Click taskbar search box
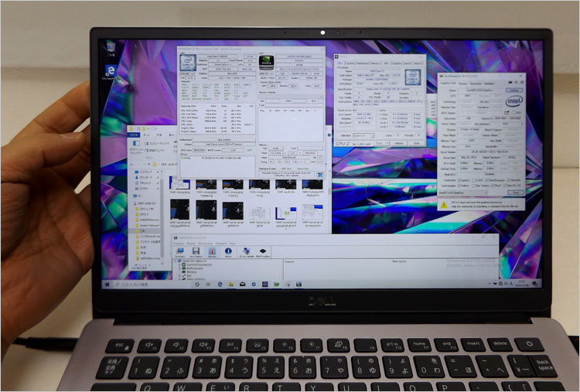The width and height of the screenshot is (580, 392). click(x=152, y=285)
